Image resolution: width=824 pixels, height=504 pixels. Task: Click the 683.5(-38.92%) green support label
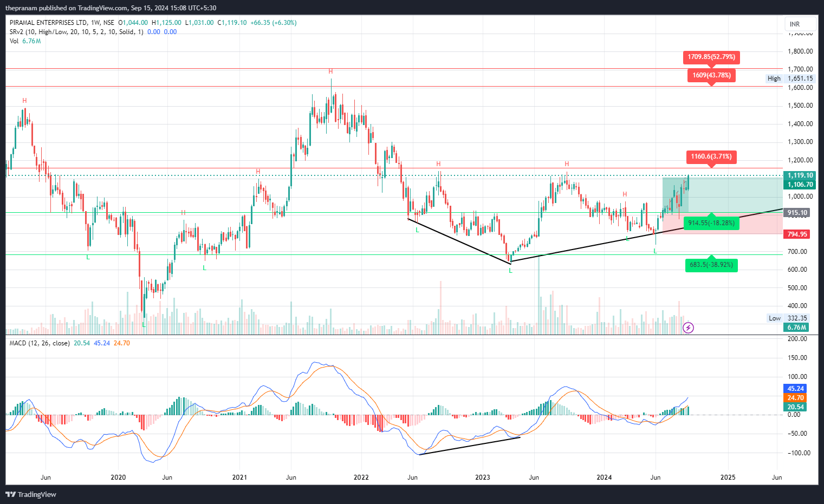click(x=711, y=265)
